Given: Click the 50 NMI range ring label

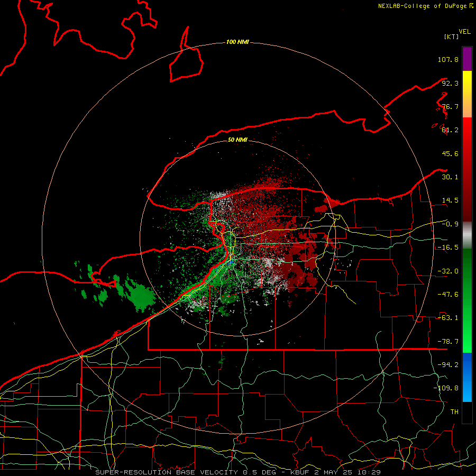Looking at the screenshot, I should click(x=237, y=140).
